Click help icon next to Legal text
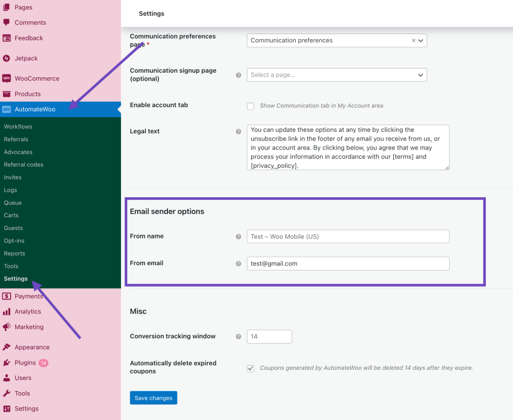The height and width of the screenshot is (420, 513). [x=239, y=131]
